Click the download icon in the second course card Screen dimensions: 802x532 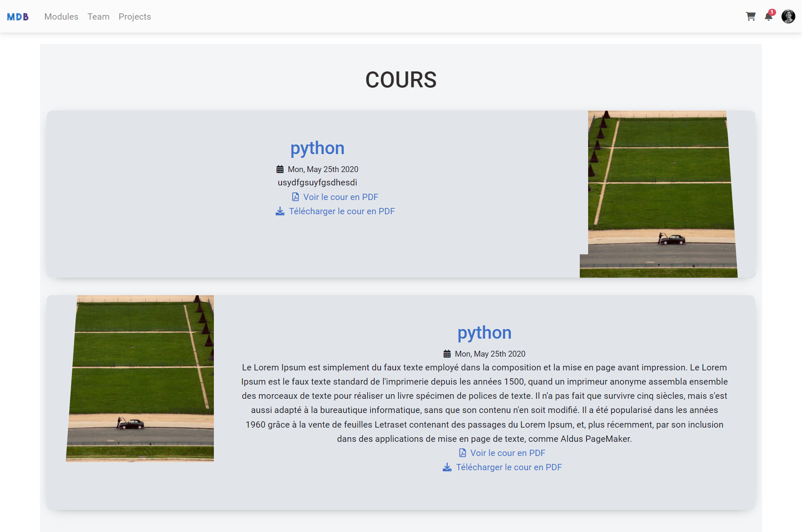point(447,467)
